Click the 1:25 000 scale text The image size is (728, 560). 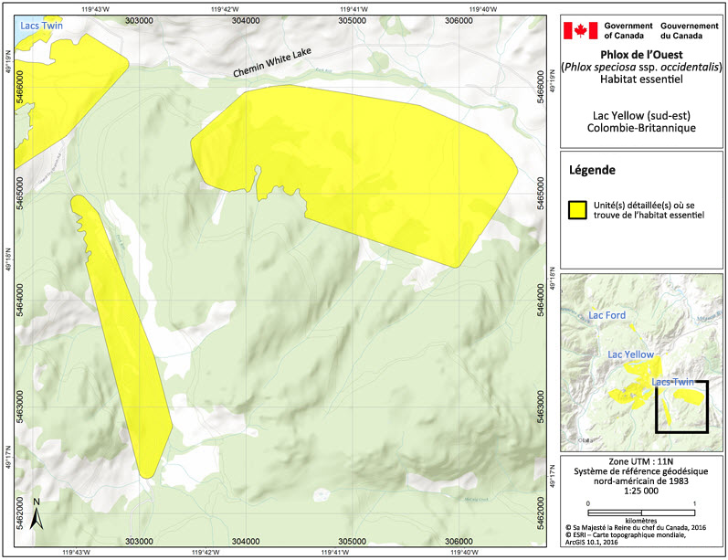(x=640, y=490)
